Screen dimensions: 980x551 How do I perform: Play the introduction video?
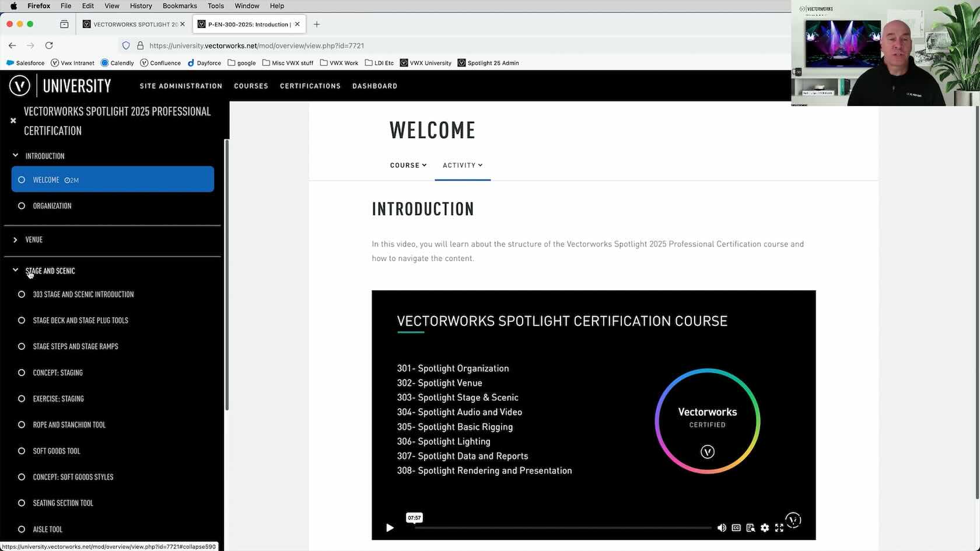[x=390, y=528]
